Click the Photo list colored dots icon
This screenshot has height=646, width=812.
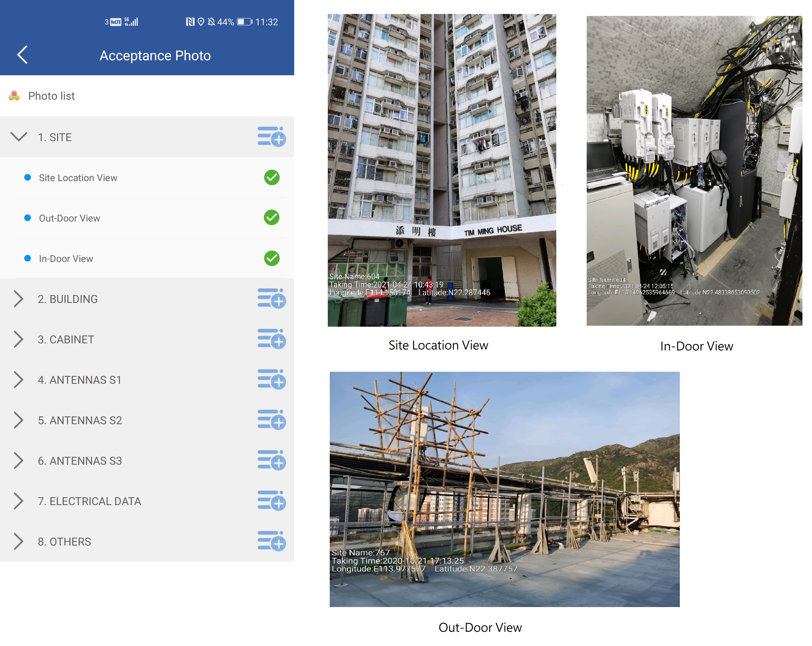(x=14, y=96)
